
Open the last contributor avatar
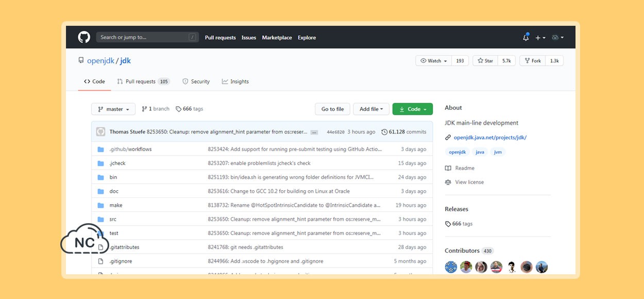tap(541, 267)
